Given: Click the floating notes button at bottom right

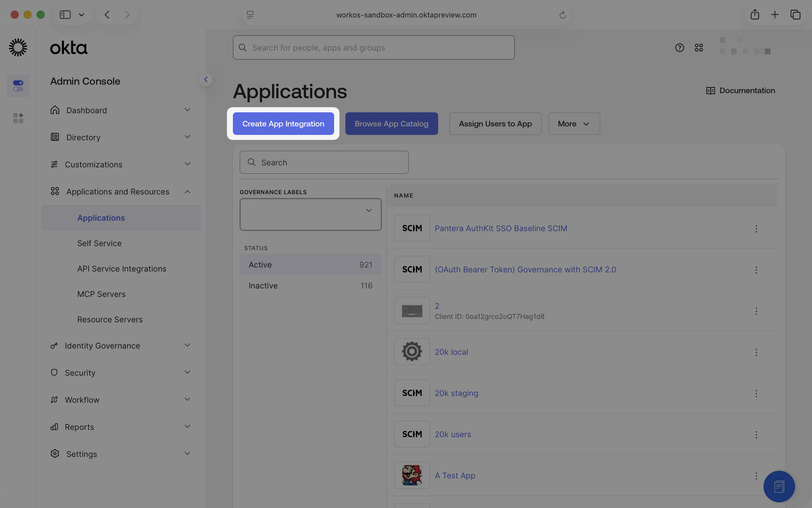Looking at the screenshot, I should point(779,487).
